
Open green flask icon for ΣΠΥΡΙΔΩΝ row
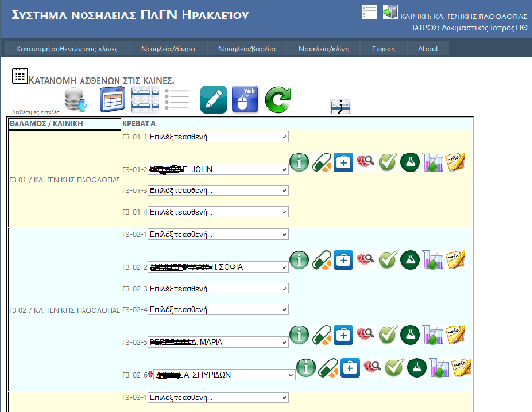[416, 368]
